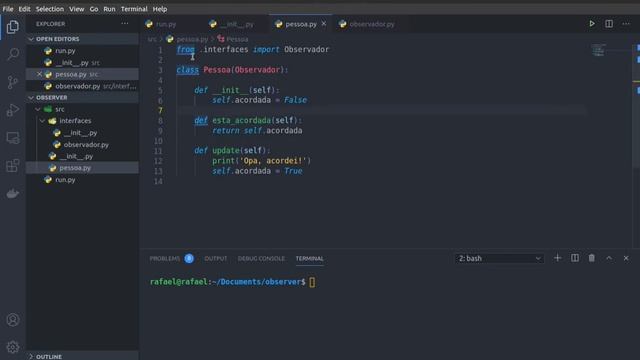
Task: Kill the terminal with trash icon
Action: (591, 258)
